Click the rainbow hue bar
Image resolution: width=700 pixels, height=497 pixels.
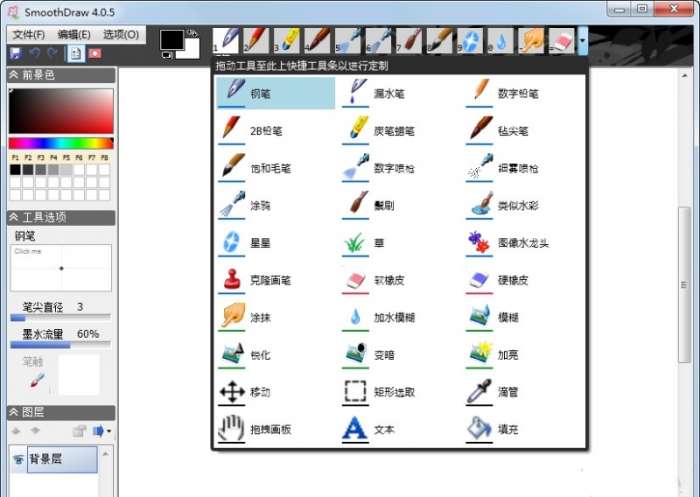61,143
